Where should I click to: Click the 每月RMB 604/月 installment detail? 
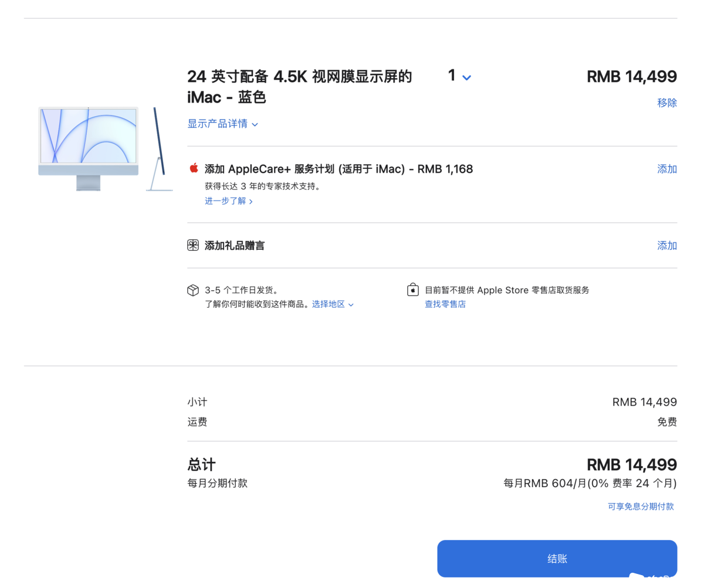(590, 484)
